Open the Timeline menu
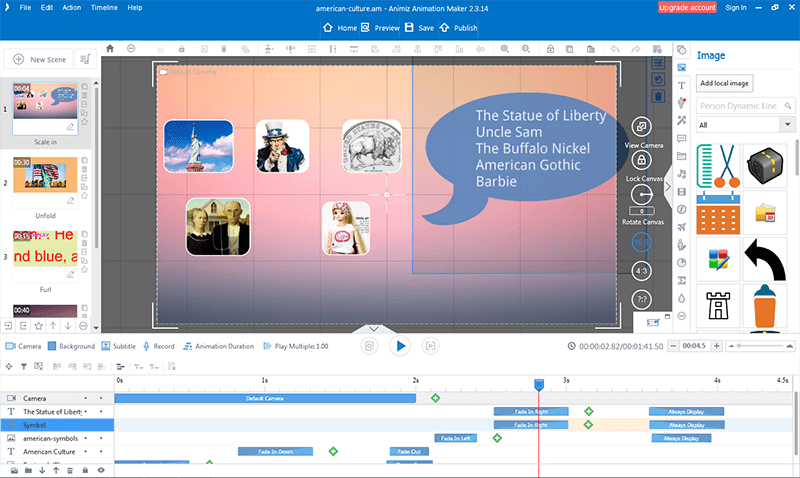This screenshot has width=800, height=478. tap(104, 8)
